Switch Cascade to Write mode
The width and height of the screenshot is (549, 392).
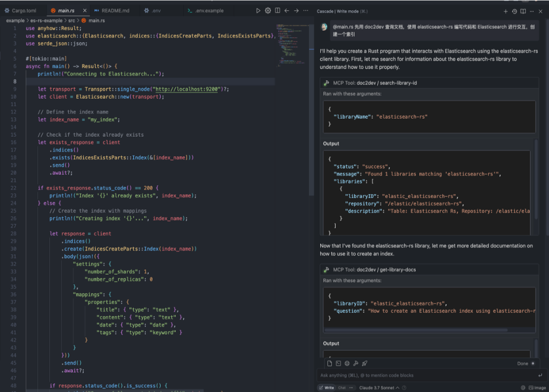pos(327,387)
